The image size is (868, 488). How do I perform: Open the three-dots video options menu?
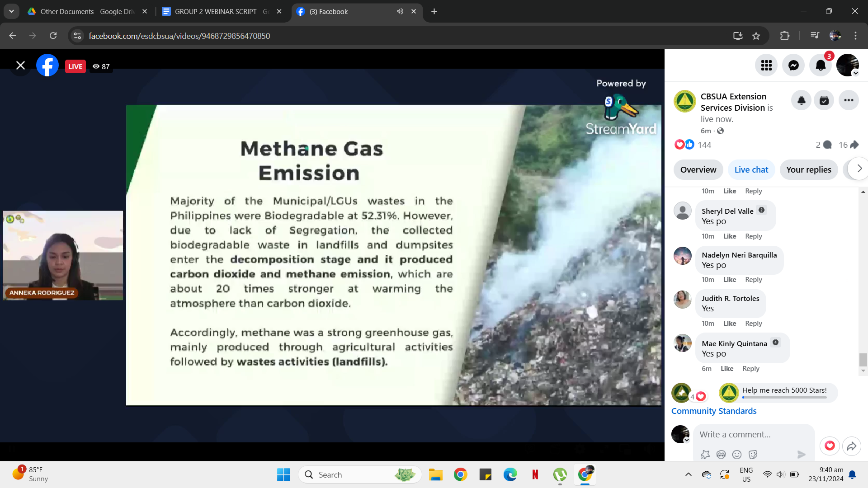coord(849,100)
